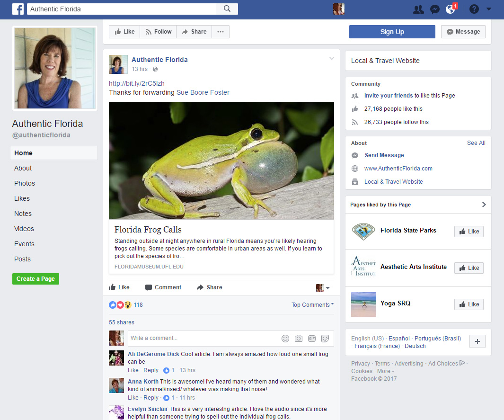The width and height of the screenshot is (504, 420).
Task: Open the friend requests icon
Action: [418, 9]
